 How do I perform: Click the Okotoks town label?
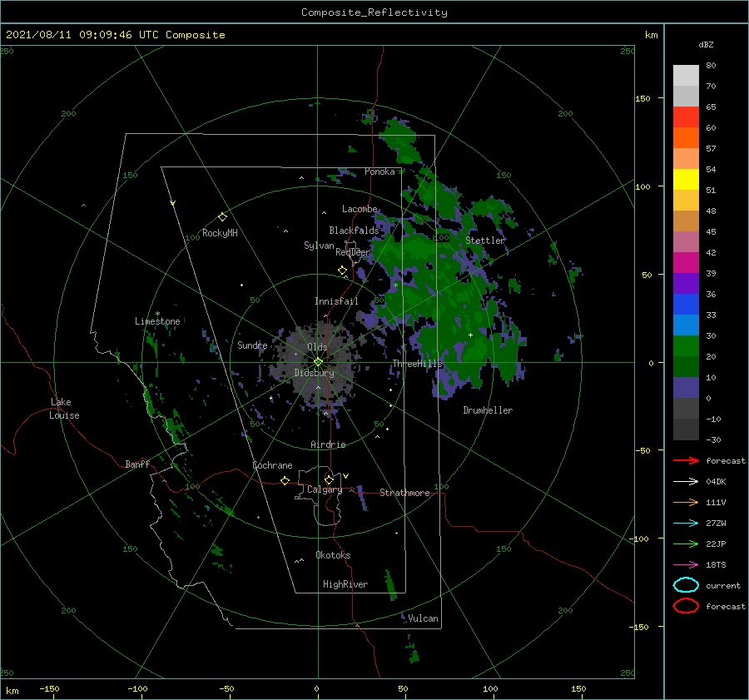(x=333, y=555)
